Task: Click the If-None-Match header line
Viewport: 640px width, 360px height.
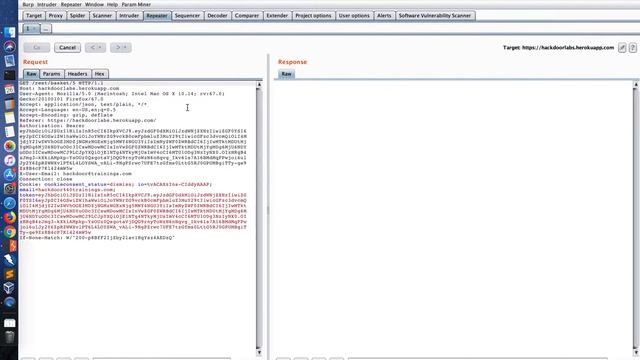Action: pos(97,237)
